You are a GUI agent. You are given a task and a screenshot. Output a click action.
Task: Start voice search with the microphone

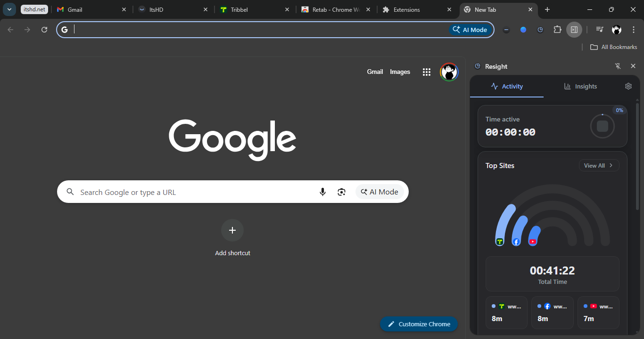point(322,192)
